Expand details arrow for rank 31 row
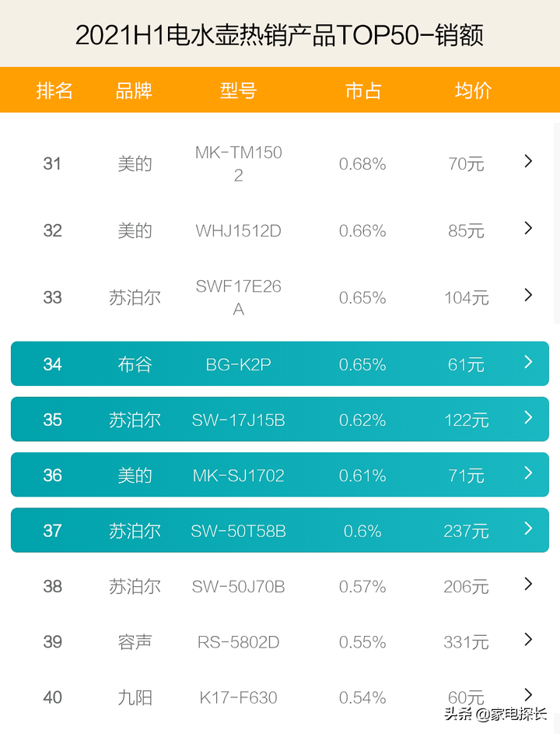This screenshot has width=560, height=734. [x=528, y=161]
